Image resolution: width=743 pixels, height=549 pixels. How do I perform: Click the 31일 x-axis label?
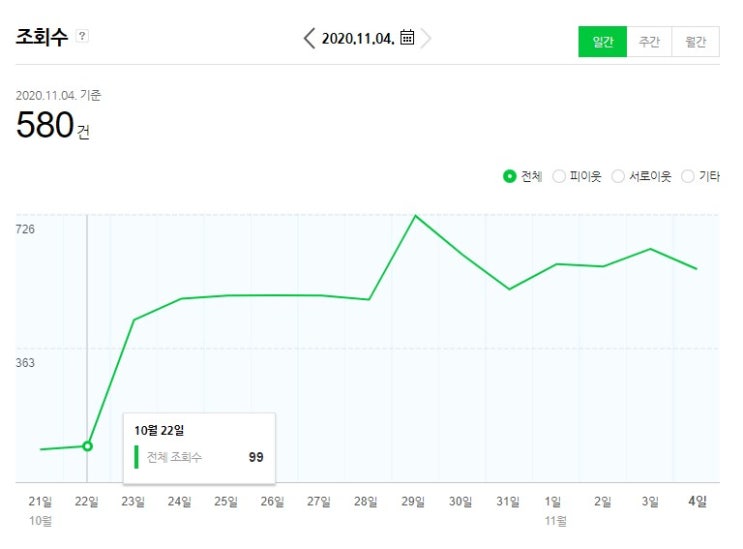click(508, 501)
